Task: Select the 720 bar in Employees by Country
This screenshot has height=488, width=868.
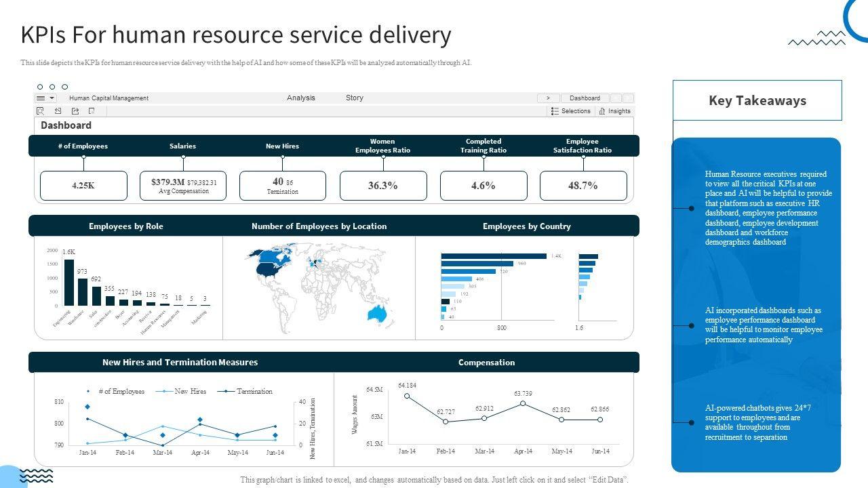Action: pos(469,271)
